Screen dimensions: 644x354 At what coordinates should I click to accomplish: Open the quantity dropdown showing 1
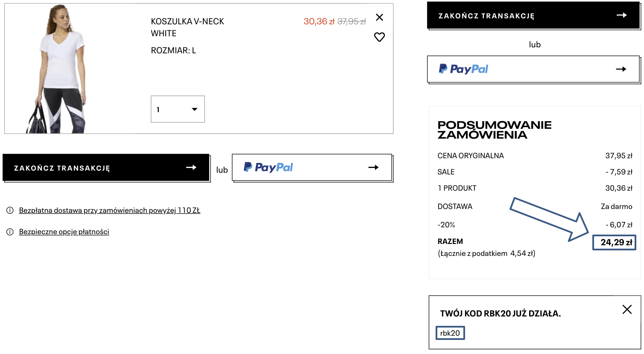coord(178,109)
